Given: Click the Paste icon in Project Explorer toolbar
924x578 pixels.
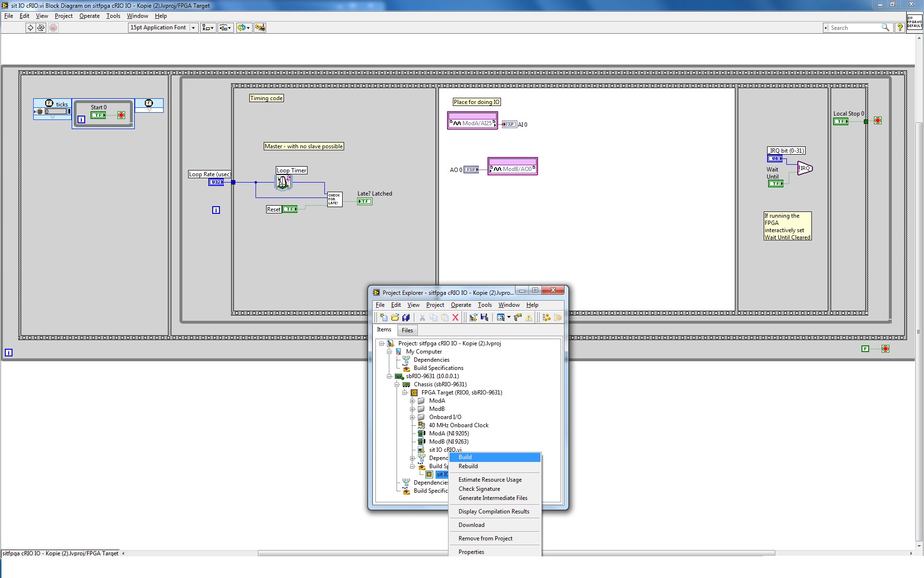Looking at the screenshot, I should [445, 317].
